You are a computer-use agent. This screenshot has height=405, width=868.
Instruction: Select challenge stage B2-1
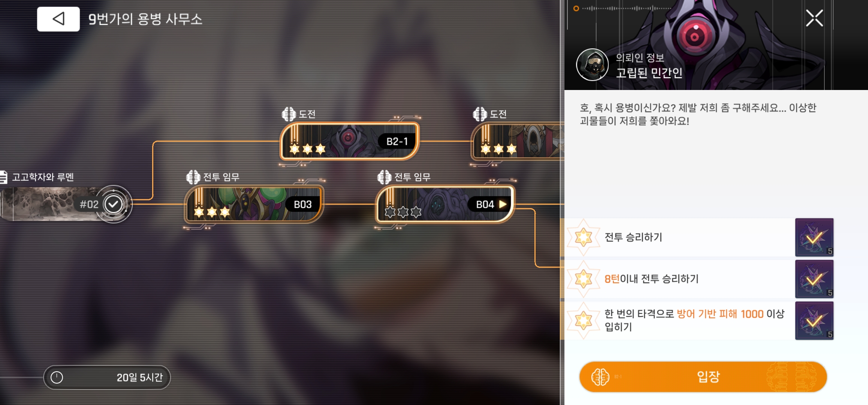click(349, 141)
